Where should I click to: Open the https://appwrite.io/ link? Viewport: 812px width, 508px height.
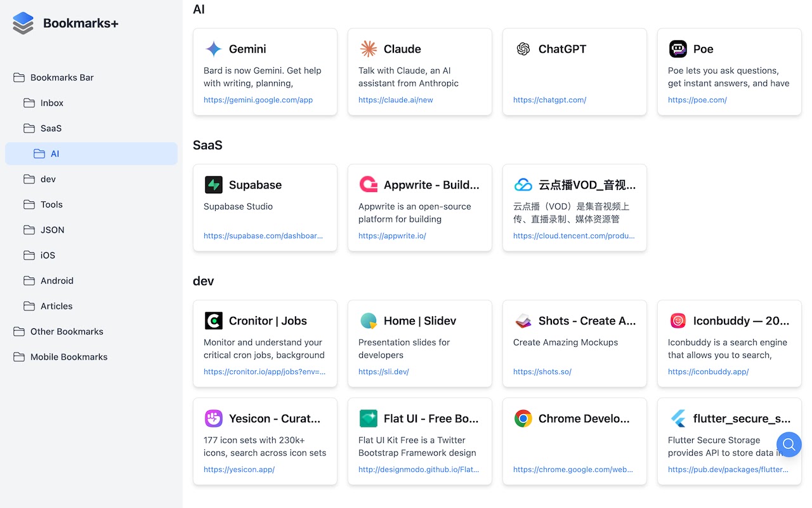(392, 236)
